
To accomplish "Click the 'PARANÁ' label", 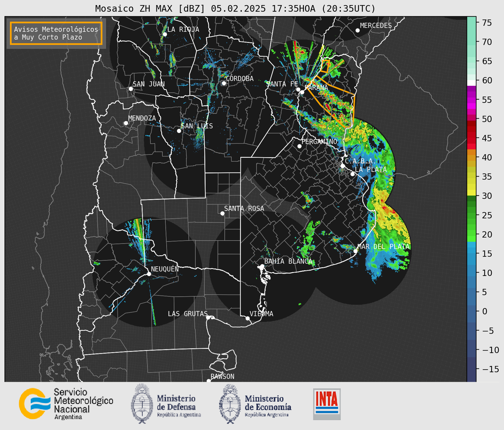I will click(316, 88).
